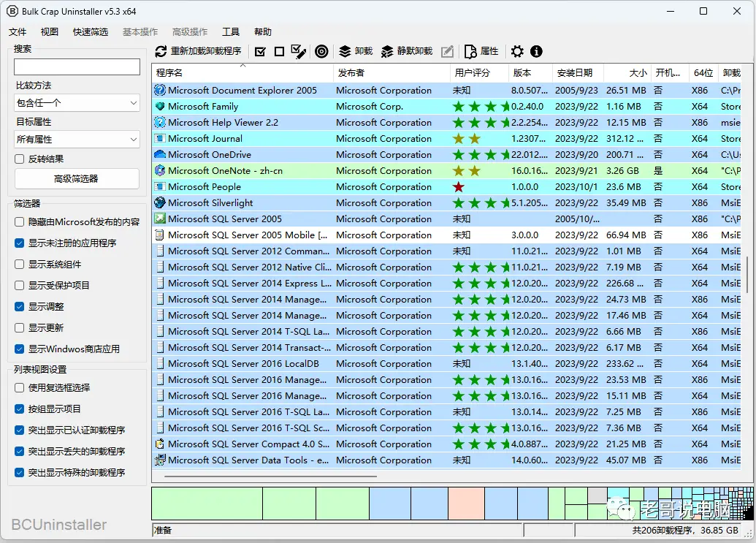Click the reload uninstallers refresh icon
756x543 pixels.
(161, 51)
